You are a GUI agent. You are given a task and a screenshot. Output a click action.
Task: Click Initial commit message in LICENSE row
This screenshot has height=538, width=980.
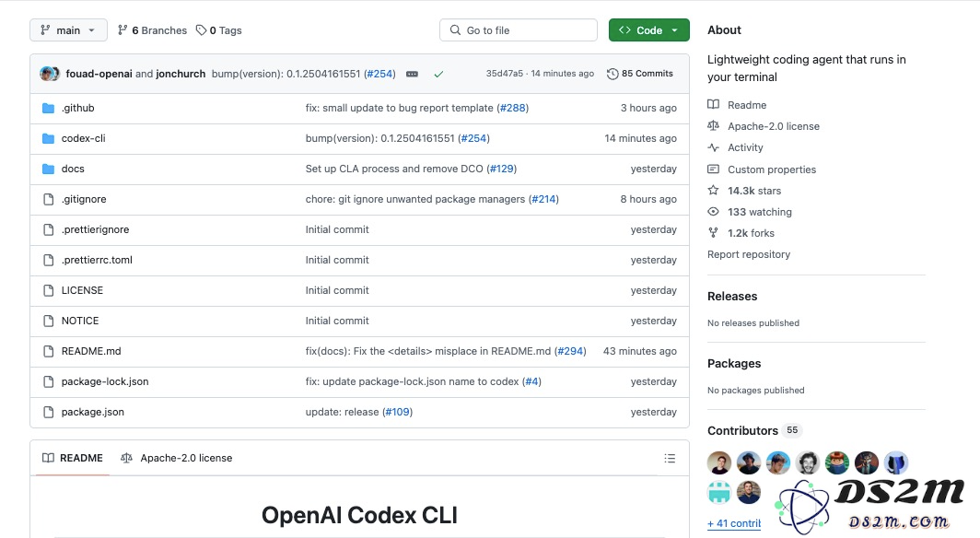[337, 290]
